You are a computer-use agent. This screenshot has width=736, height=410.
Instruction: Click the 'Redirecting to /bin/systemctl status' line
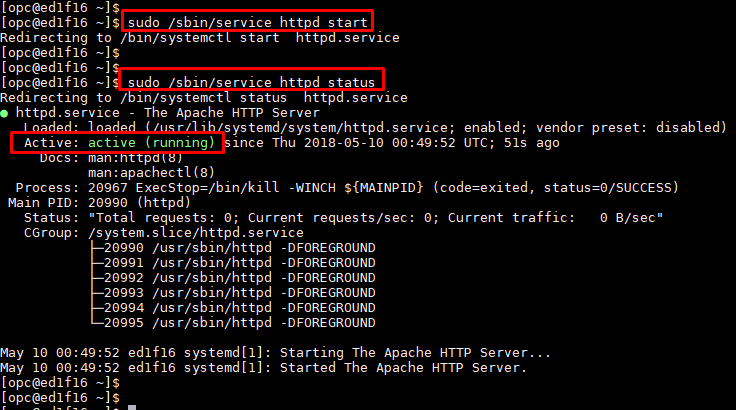click(204, 98)
